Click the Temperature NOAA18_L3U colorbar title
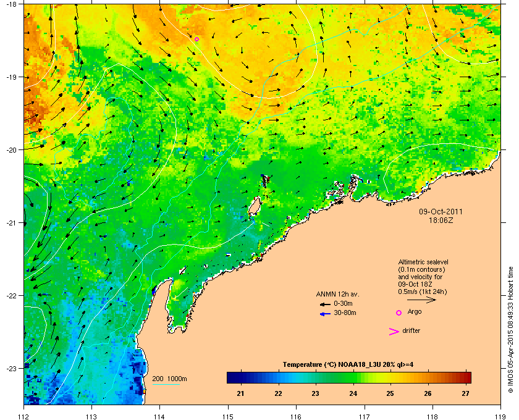 click(348, 365)
